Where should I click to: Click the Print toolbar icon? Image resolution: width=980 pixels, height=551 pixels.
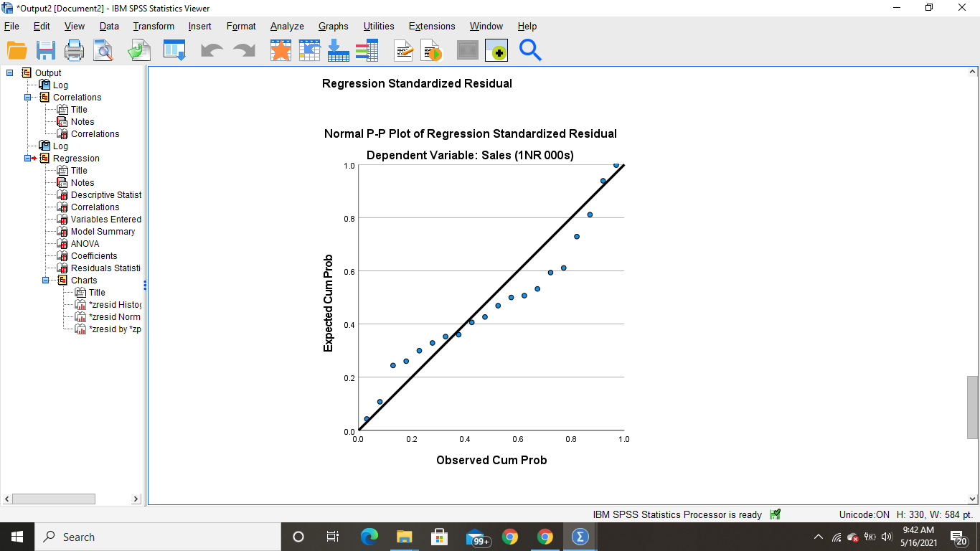75,50
